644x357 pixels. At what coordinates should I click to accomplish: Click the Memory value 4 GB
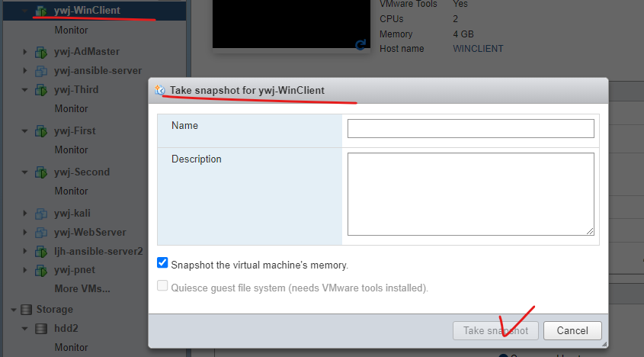463,34
